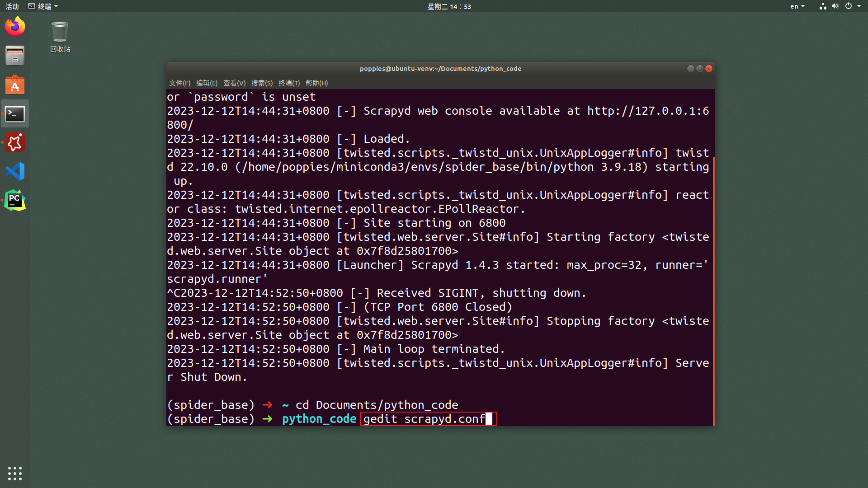Click the cd Documents/python_code command
This screenshot has height=488, width=868.
(377, 405)
